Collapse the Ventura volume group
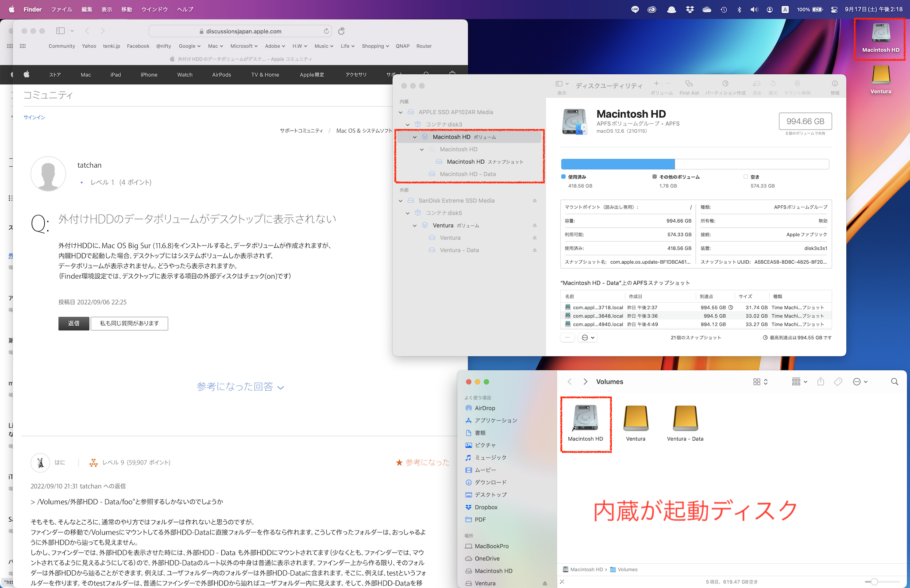The width and height of the screenshot is (910, 588). [415, 226]
